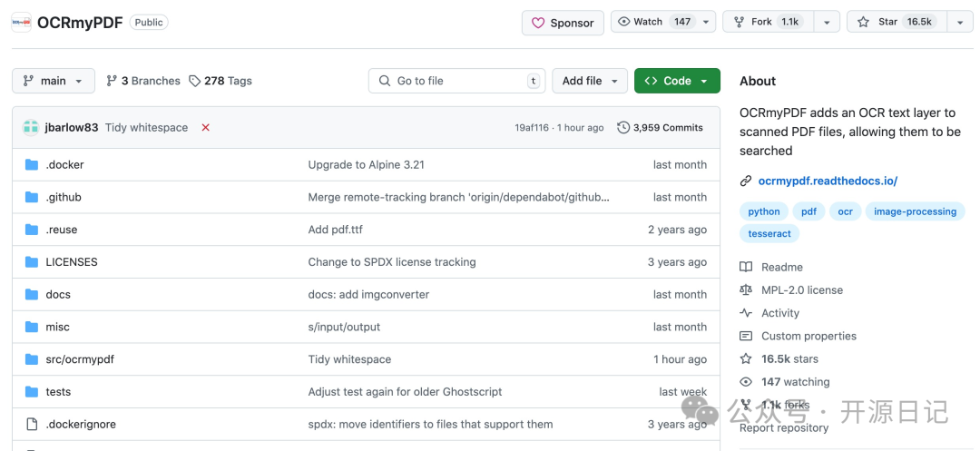Click the red failed-status X icon
980x451 pixels.
[206, 128]
